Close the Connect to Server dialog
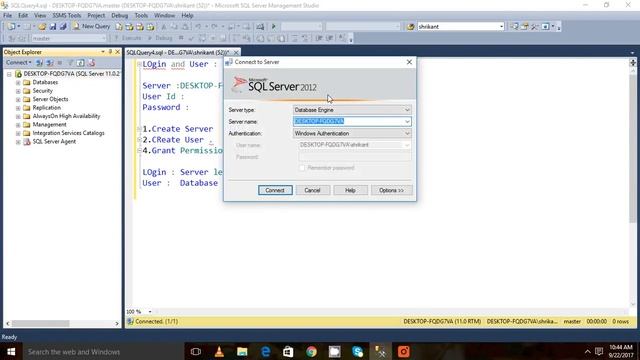Screen dimensions: 640x360 pyautogui.click(x=409, y=62)
